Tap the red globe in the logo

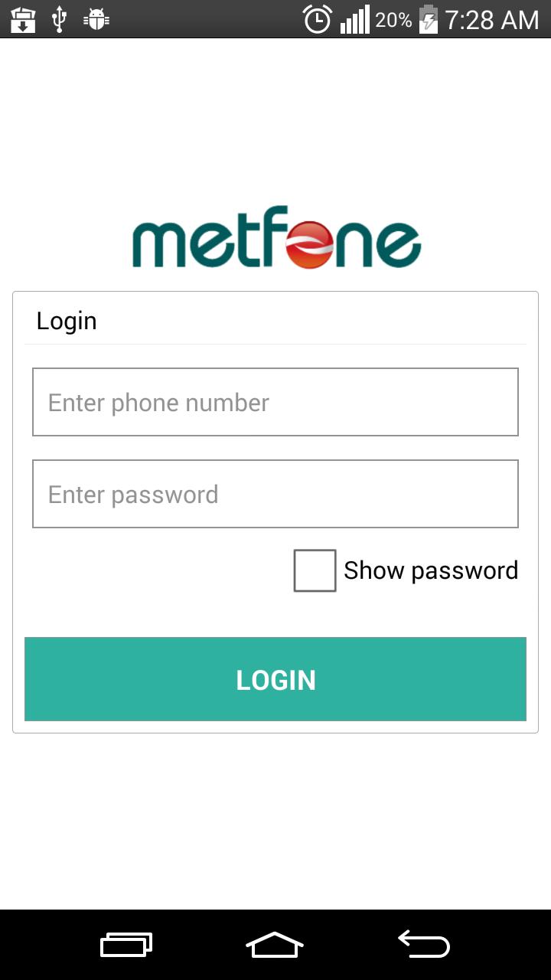point(310,245)
